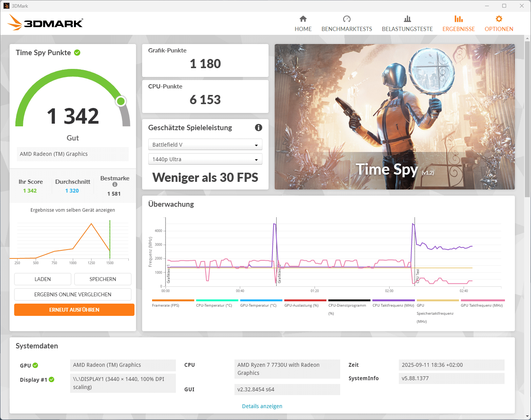Open Benchmarktests via the gauge icon
Image resolution: width=531 pixels, height=420 pixels.
347,19
